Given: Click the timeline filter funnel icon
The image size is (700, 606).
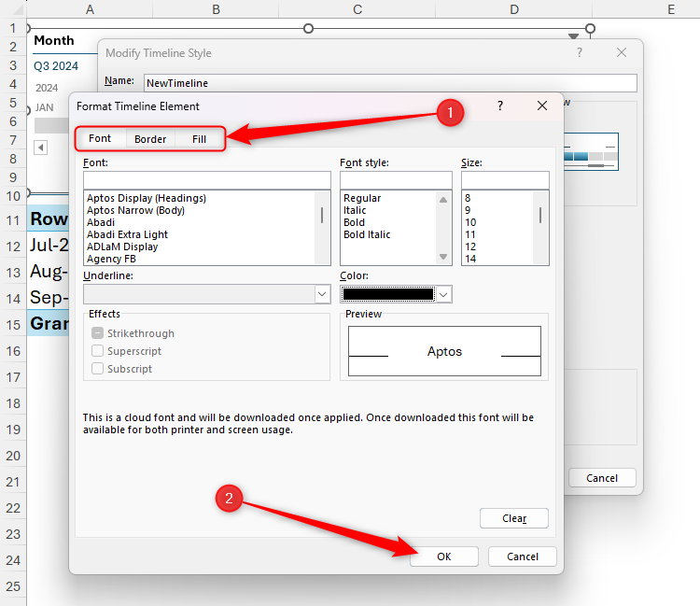Looking at the screenshot, I should (573, 36).
